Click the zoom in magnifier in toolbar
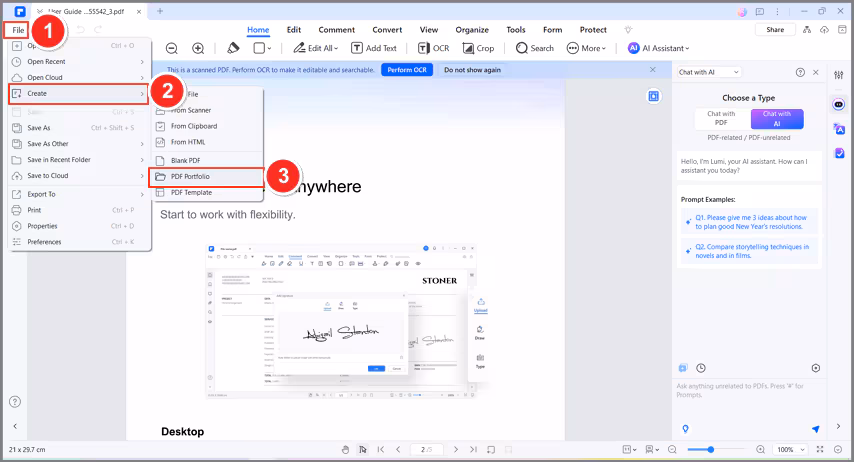The width and height of the screenshot is (854, 462). pos(198,48)
